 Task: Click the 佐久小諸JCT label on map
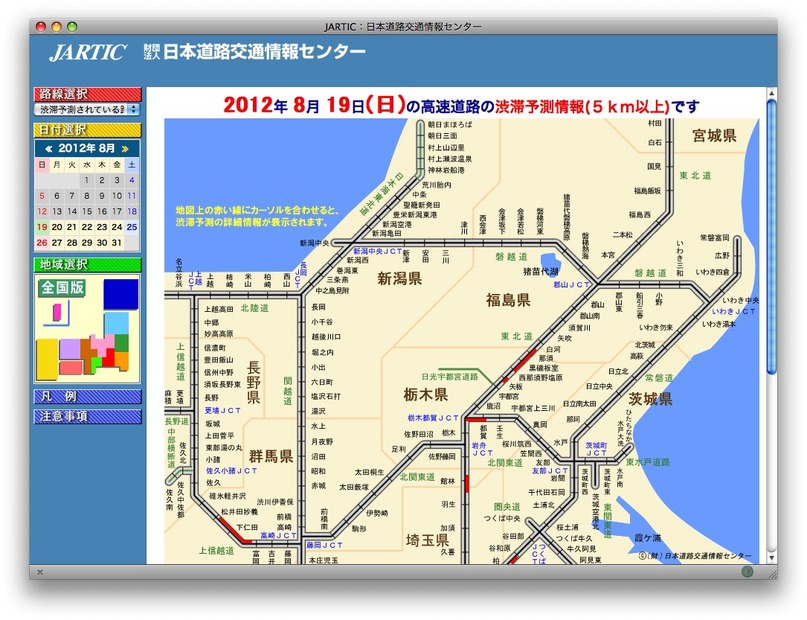click(232, 471)
